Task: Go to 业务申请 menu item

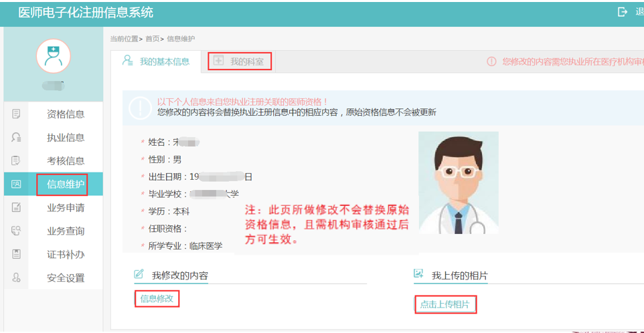Action: click(x=66, y=207)
